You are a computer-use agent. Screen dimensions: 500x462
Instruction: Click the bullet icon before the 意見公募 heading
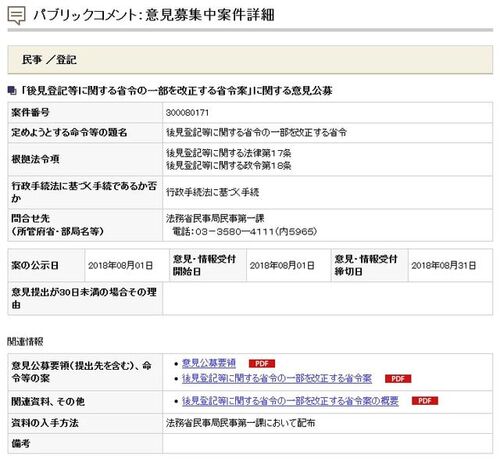(x=12, y=90)
